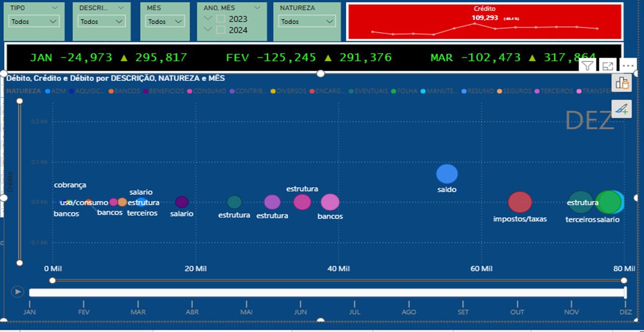This screenshot has height=332, width=644.
Task: Open the filter funnel icon above the chart
Action: pos(587,65)
